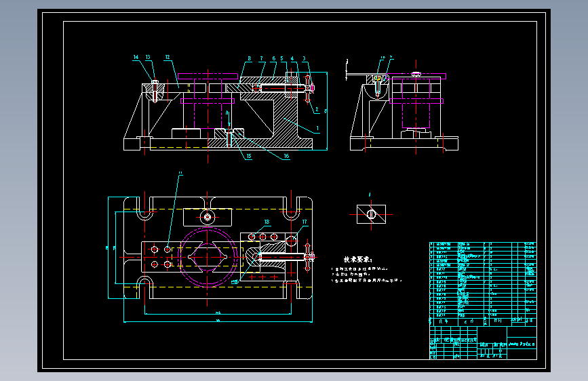Click part balloon number 13
The height and width of the screenshot is (381, 588).
pyautogui.click(x=148, y=57)
